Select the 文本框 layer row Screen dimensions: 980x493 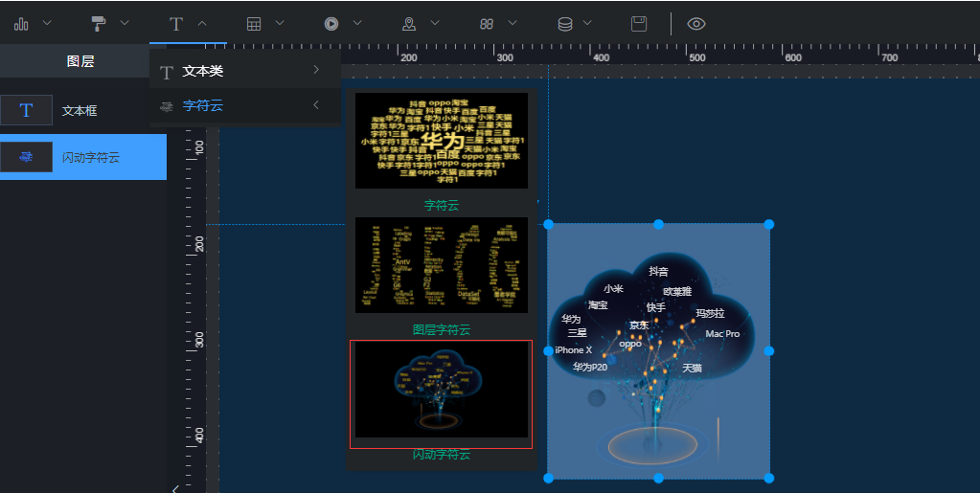83,111
